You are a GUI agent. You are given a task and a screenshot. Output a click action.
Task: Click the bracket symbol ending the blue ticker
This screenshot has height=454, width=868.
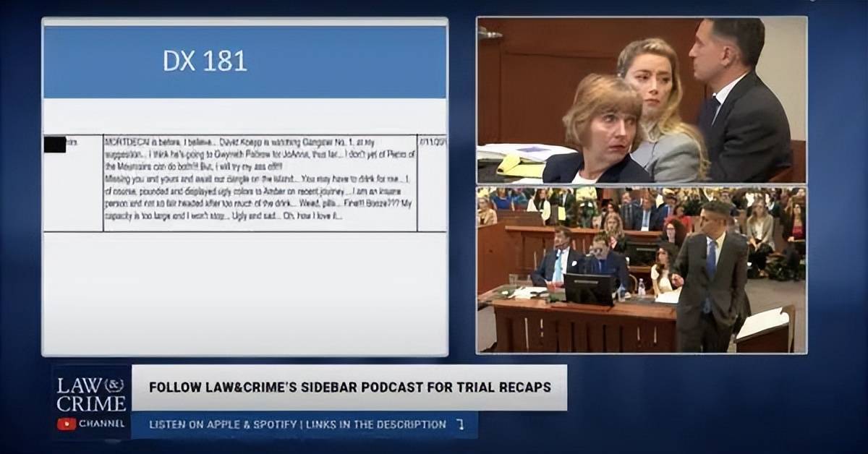click(460, 424)
